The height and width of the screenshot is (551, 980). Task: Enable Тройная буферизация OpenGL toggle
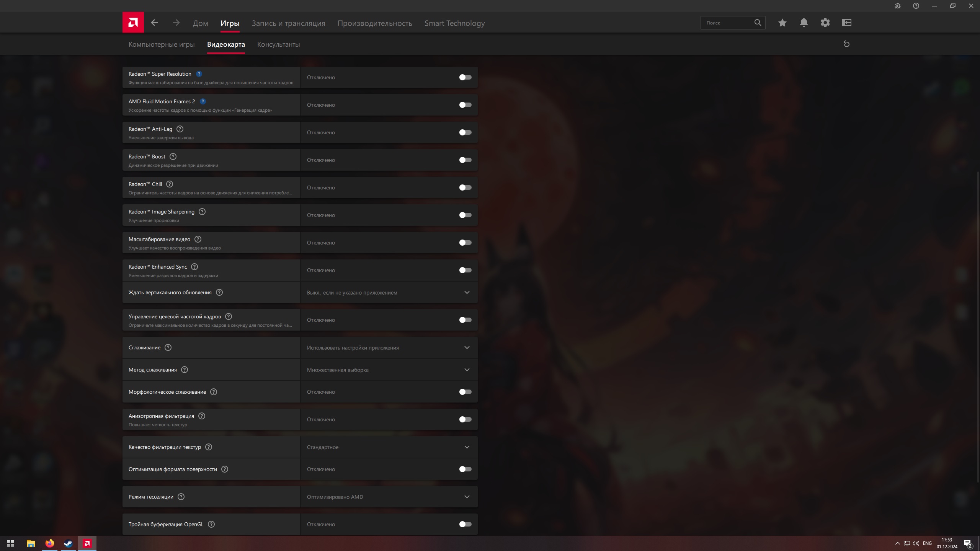pos(465,524)
